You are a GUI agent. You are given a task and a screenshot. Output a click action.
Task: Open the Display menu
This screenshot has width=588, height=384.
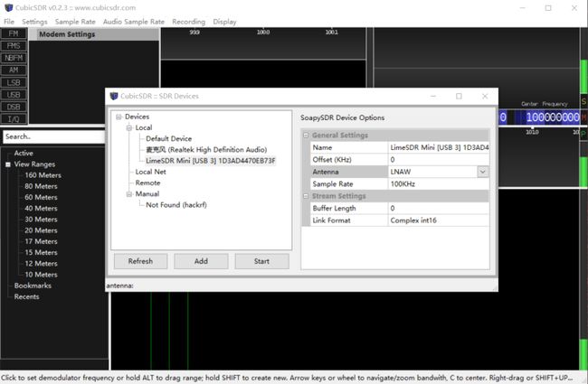coord(224,22)
